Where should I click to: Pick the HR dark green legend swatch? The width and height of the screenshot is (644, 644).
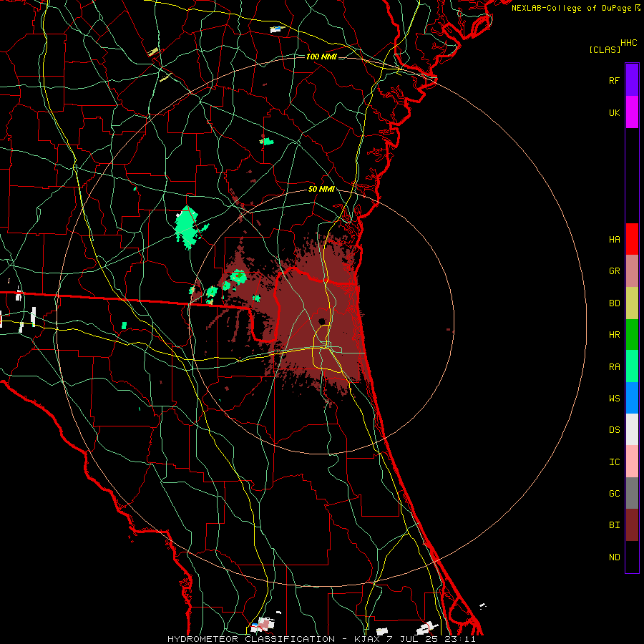coord(632,335)
